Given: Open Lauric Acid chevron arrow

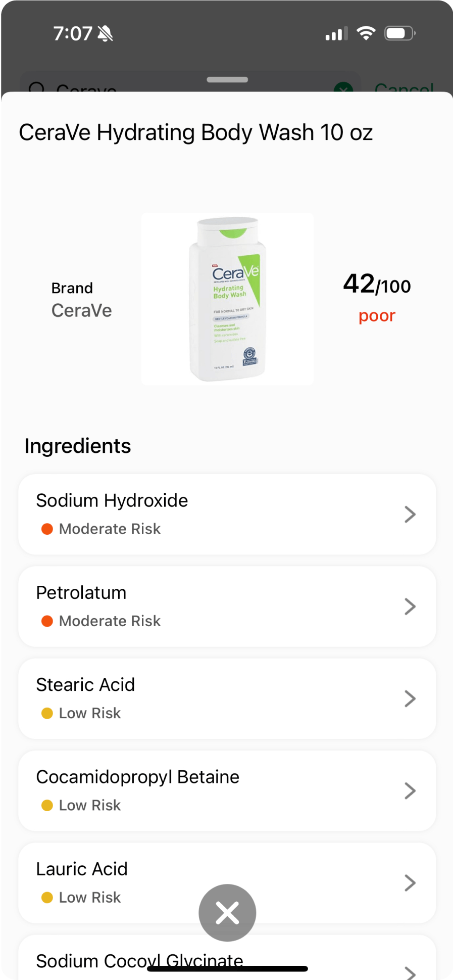Looking at the screenshot, I should click(x=410, y=883).
